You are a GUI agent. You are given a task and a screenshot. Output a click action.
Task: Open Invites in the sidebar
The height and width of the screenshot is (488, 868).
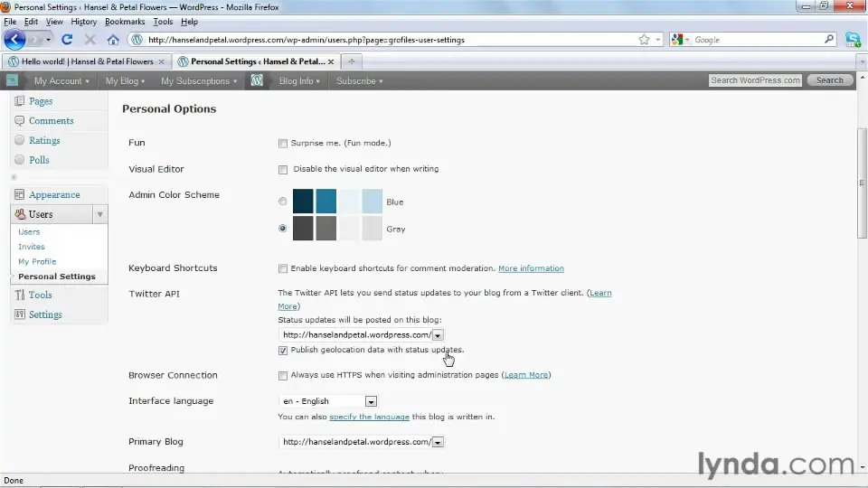[32, 247]
